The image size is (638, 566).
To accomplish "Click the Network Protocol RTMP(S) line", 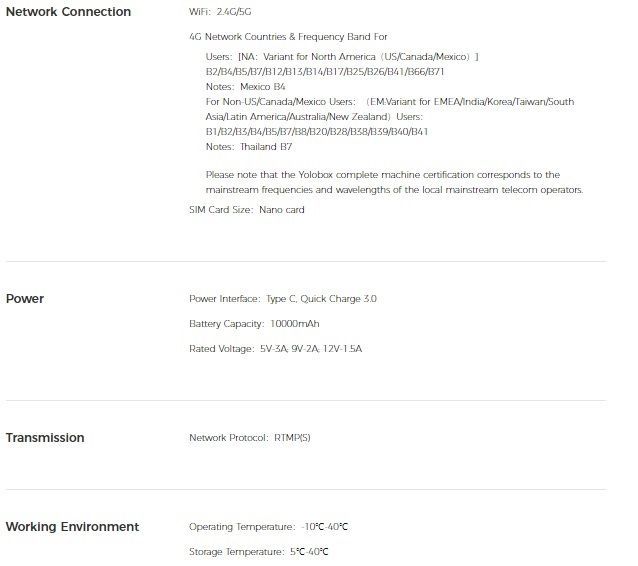I will [x=249, y=438].
